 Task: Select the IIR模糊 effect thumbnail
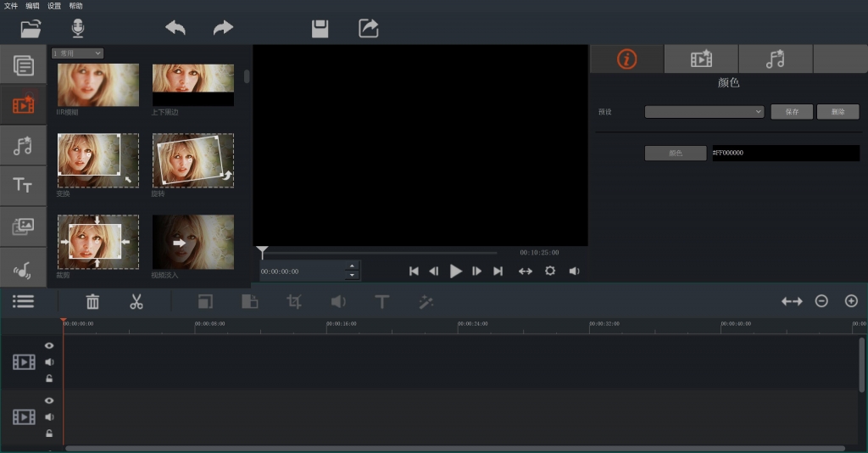click(x=98, y=85)
